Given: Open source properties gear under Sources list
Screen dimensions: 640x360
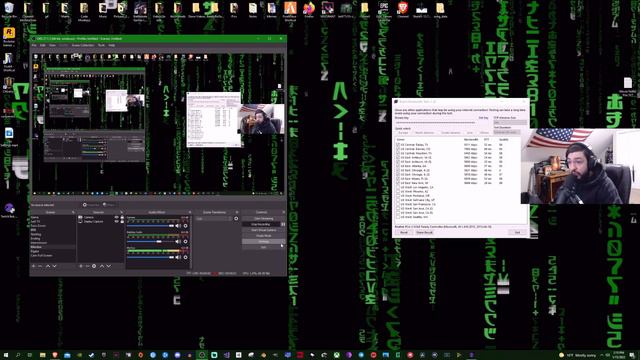Looking at the screenshot, I should pos(94,266).
